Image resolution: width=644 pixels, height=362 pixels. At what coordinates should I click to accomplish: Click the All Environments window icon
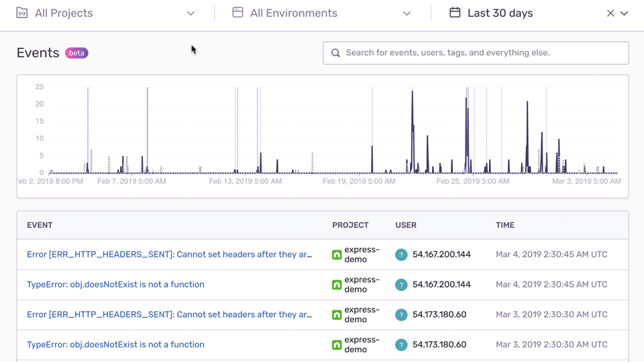pos(237,13)
